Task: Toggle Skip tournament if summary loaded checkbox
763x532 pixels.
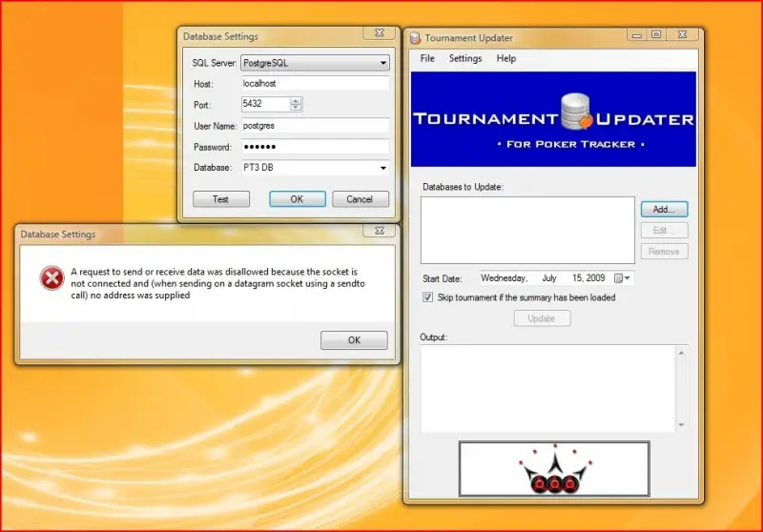Action: [x=427, y=297]
